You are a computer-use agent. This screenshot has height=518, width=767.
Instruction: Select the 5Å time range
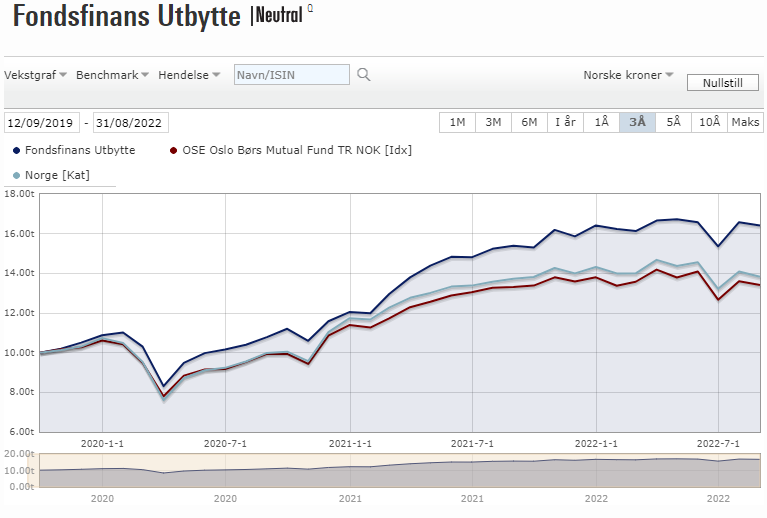(x=674, y=122)
